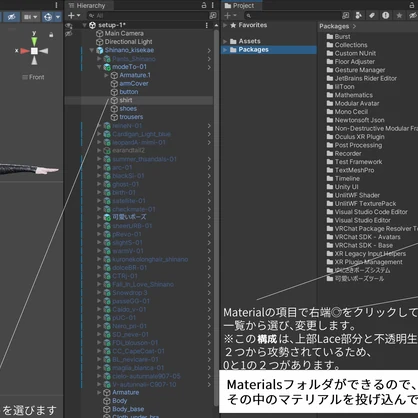Toggle the scene gizmo rotation lock
418x418 pixels.
[51, 34]
